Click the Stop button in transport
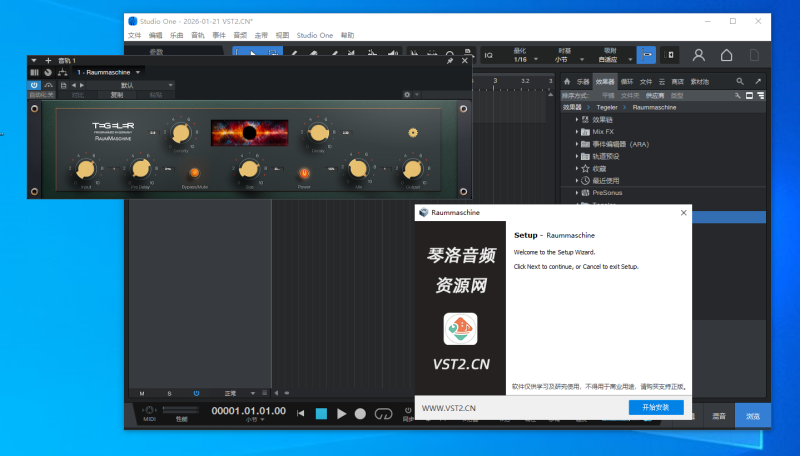Screen dimensions: 800x456 [x=321, y=414]
